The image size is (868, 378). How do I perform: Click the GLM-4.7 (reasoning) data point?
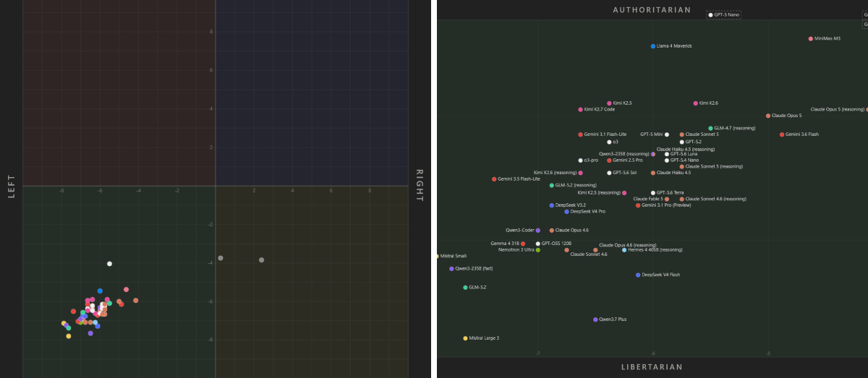[x=710, y=129]
